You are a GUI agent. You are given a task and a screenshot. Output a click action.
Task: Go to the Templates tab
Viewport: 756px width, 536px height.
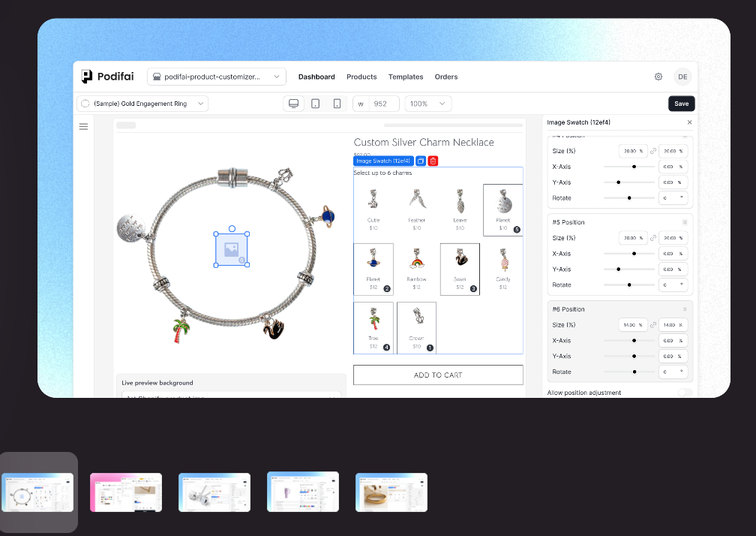pyautogui.click(x=406, y=77)
